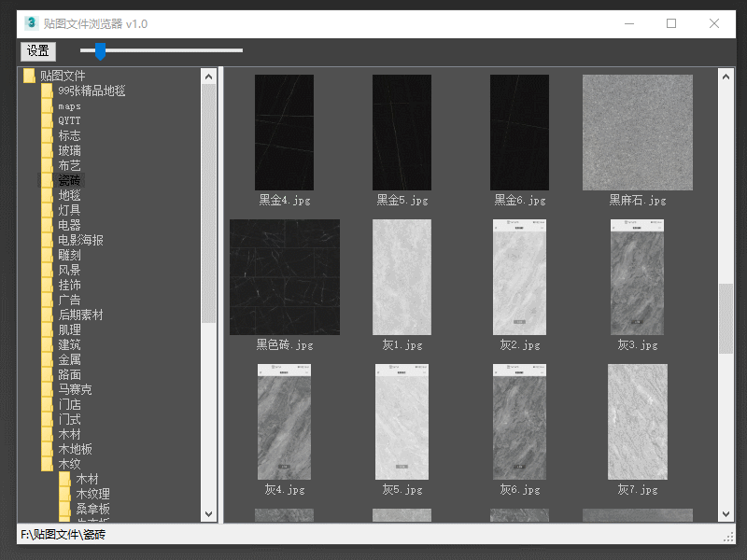747x560 pixels.
Task: Click the folder icon beside 灯具
Action: [x=48, y=210]
